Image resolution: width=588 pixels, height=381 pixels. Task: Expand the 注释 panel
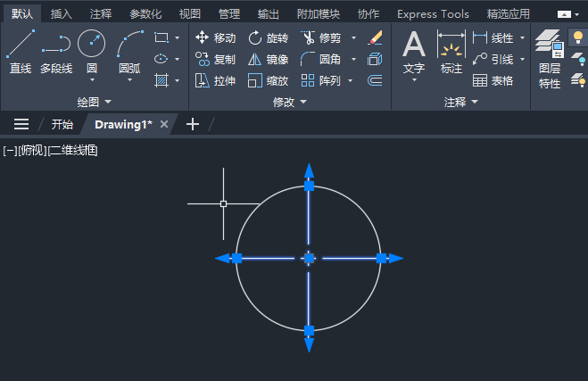pos(461,102)
